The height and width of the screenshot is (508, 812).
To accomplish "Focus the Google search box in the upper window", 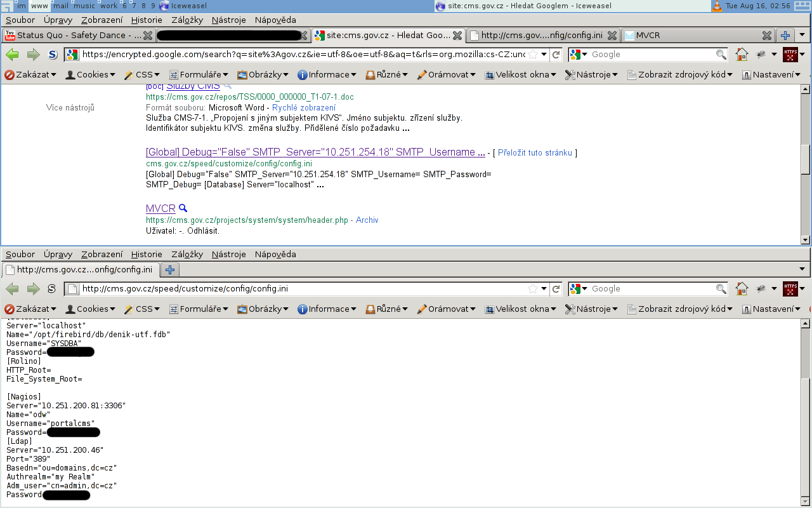I will [652, 55].
